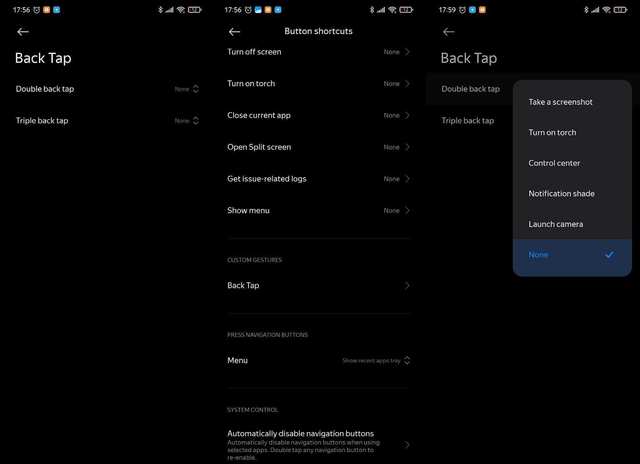Open the Back Tap chevron under Custom Gestures

(x=407, y=285)
